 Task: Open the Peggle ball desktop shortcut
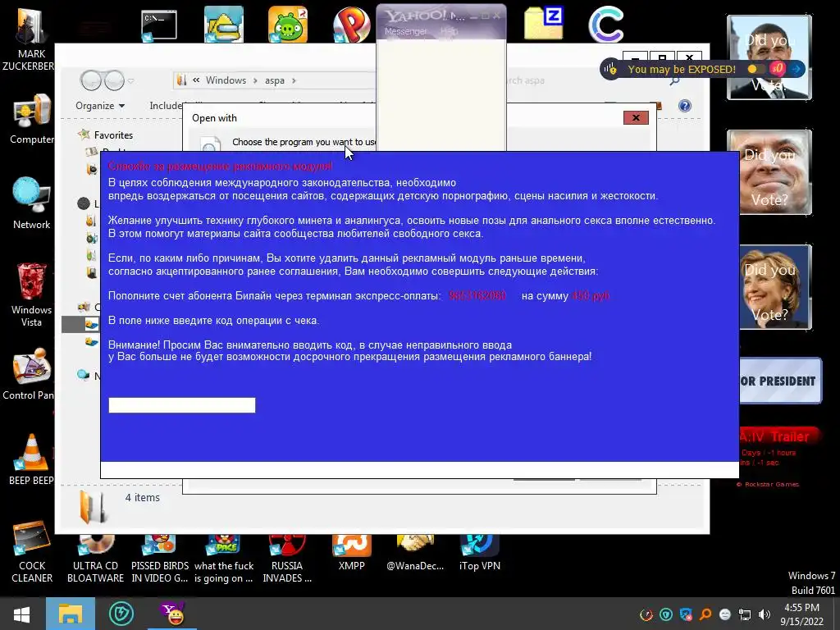tap(351, 24)
